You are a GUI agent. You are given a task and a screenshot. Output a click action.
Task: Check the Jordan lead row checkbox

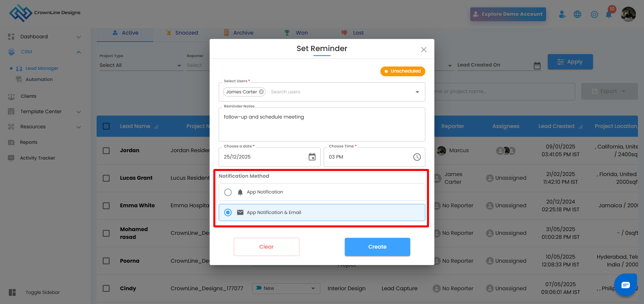(x=106, y=150)
